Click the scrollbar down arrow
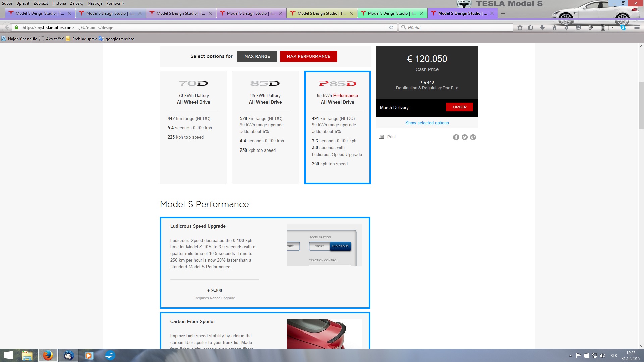The width and height of the screenshot is (644, 362). pos(641,346)
